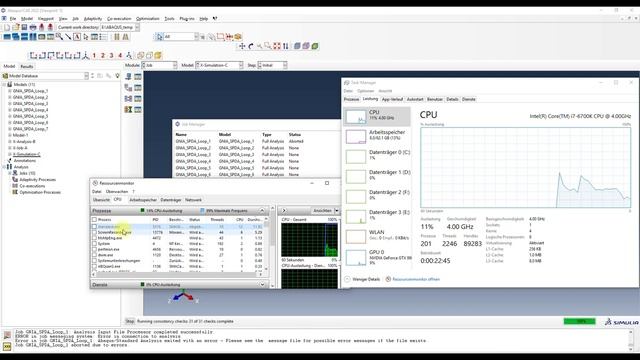Switch to App-Verlauf tab in Task Manager
The height and width of the screenshot is (360, 640).
pos(392,99)
